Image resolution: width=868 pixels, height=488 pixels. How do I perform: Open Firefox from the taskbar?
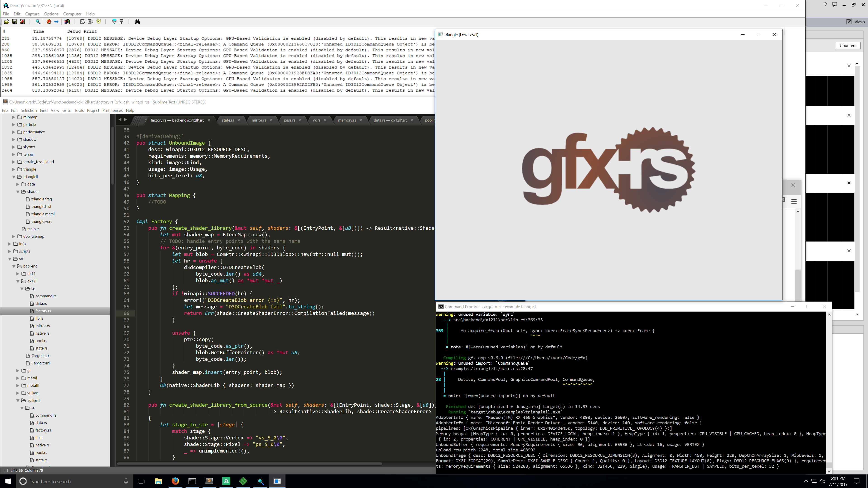click(x=175, y=481)
